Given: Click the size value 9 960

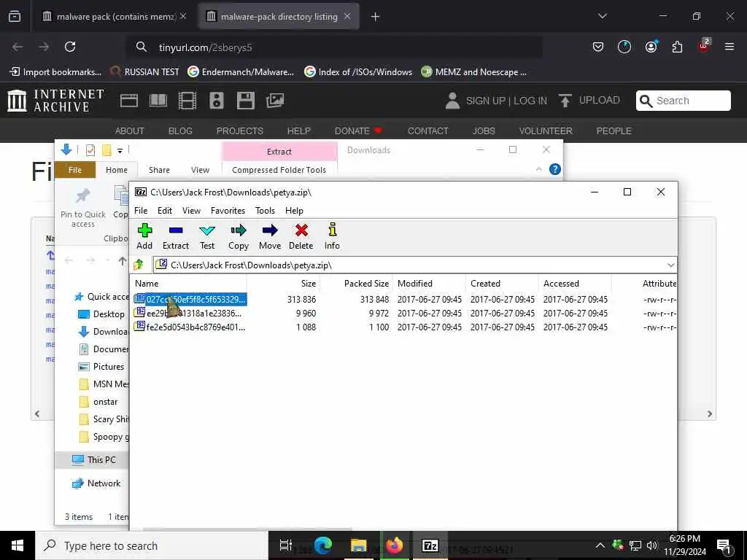Looking at the screenshot, I should (306, 314).
